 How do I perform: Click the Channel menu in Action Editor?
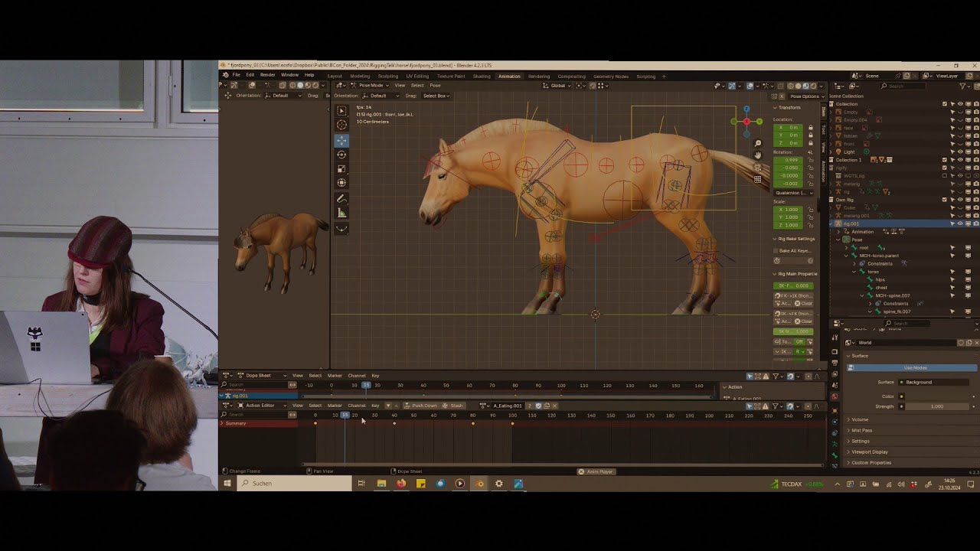[x=357, y=406]
